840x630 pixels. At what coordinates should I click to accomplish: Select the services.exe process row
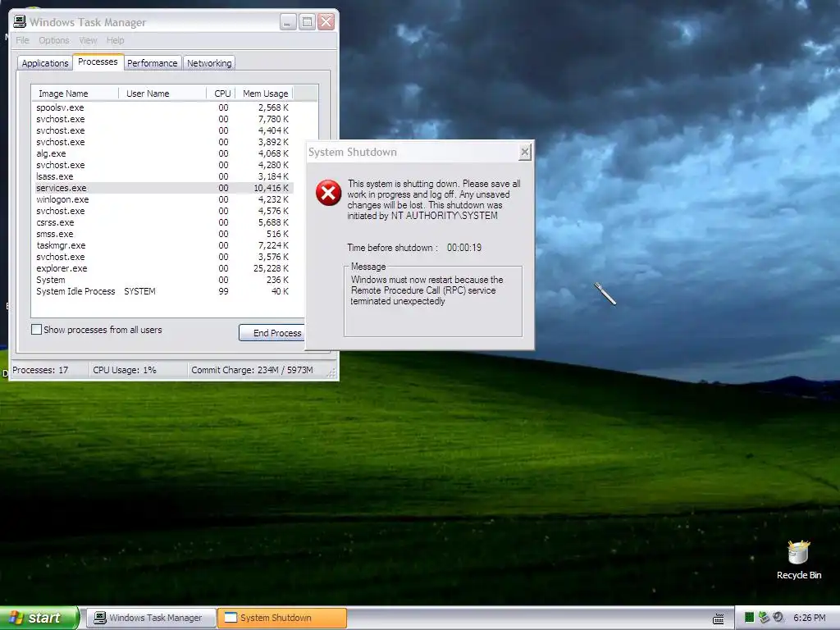pos(163,188)
